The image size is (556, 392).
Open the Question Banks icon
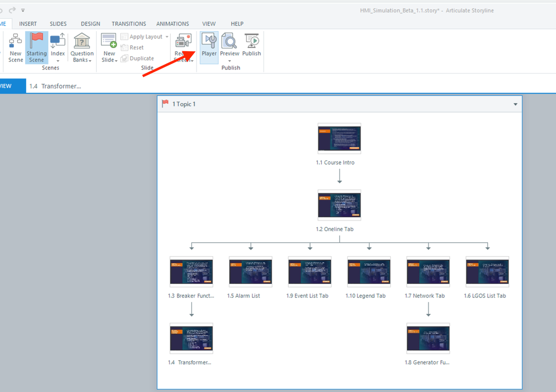click(x=82, y=41)
